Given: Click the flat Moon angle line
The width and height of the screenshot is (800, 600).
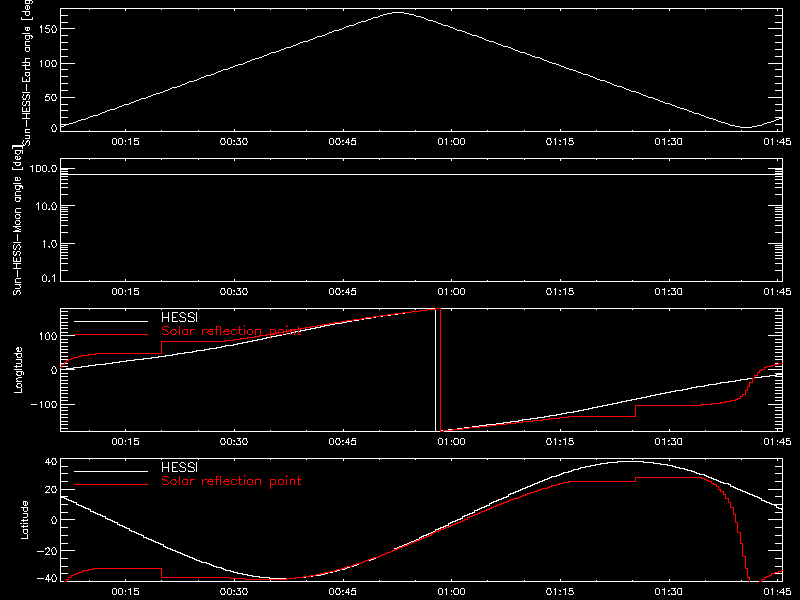Looking at the screenshot, I should click(421, 174).
